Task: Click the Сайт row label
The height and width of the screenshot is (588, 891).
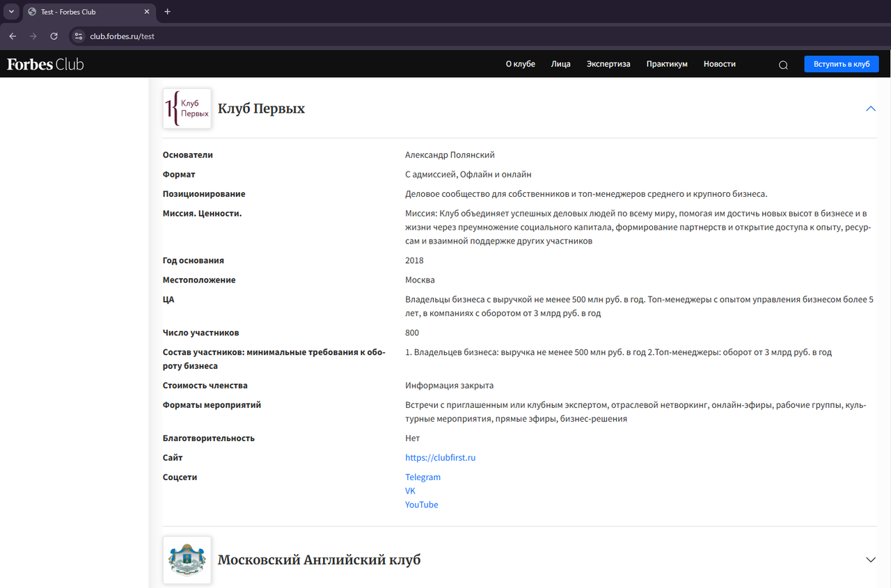Action: [x=173, y=458]
